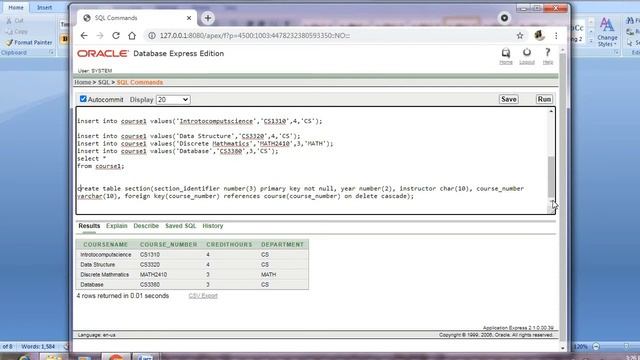This screenshot has height=360, width=640.
Task: Open a new browser tab
Action: point(208,18)
